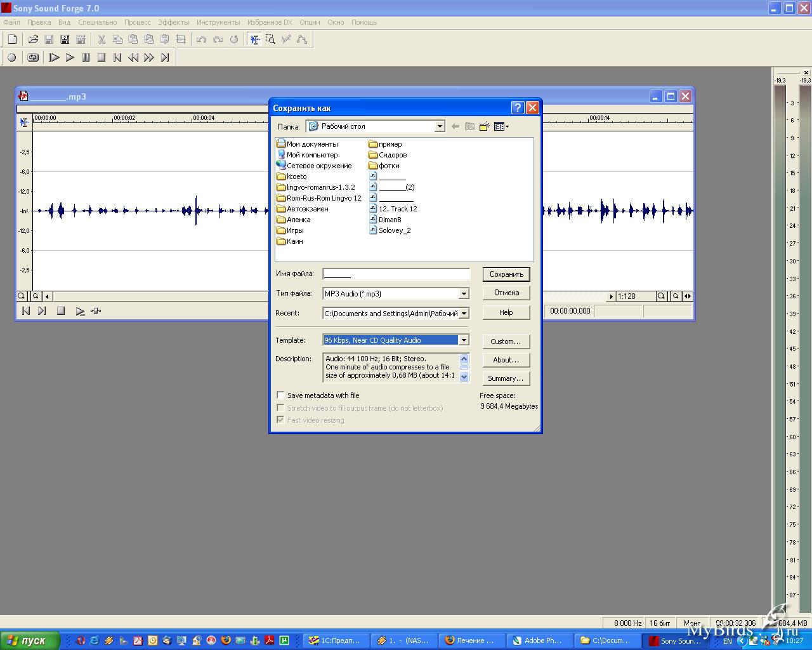Click Stop in main transport bar
The height and width of the screenshot is (650, 812).
point(101,58)
